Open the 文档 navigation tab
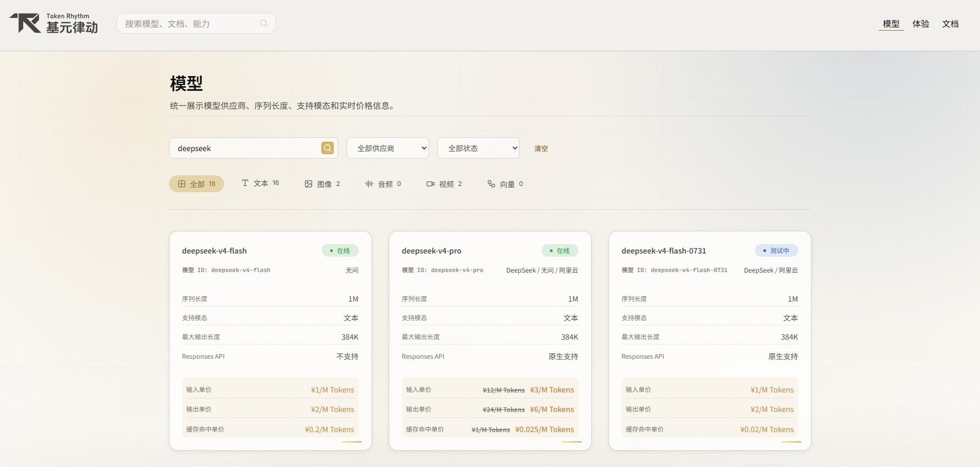The width and height of the screenshot is (980, 467). 950,24
